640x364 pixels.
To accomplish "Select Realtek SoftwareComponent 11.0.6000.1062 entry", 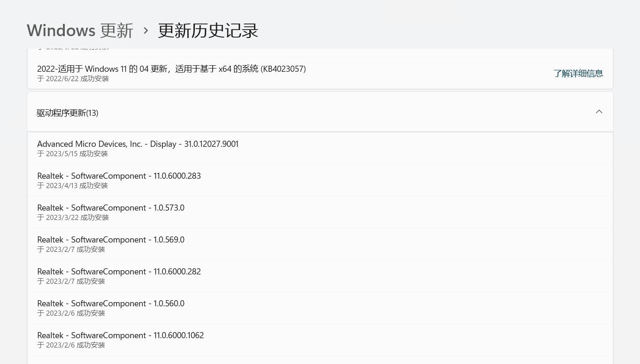I will coord(320,340).
